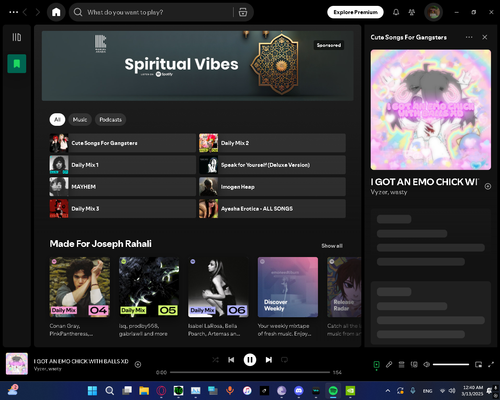
Task: Open the Friend Activity icon
Action: (412, 12)
